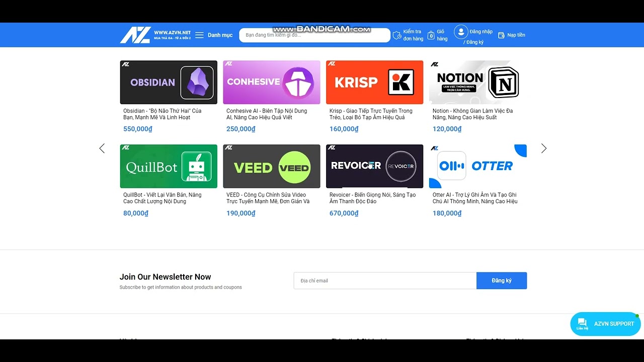Click the Liên Hệ chat bubble icon
644x362 pixels.
point(582,324)
